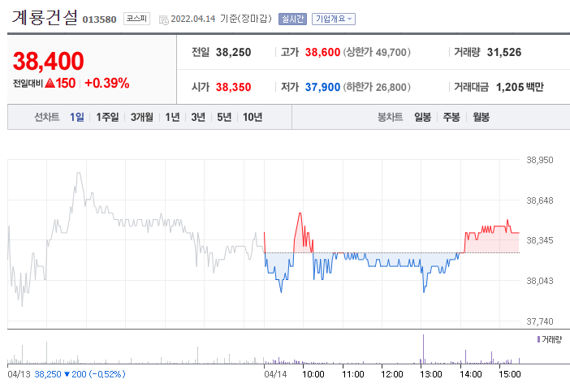The width and height of the screenshot is (570, 392).
Task: Click the 04/13 38,250 ▼200 summary
Action: (66, 374)
